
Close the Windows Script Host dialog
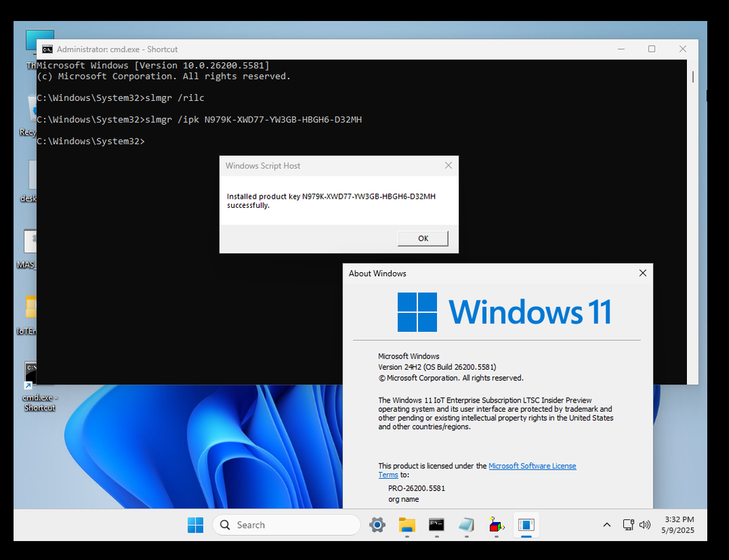[x=448, y=165]
